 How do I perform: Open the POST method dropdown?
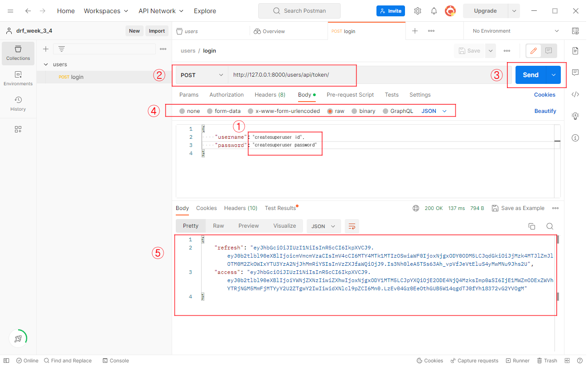point(202,75)
